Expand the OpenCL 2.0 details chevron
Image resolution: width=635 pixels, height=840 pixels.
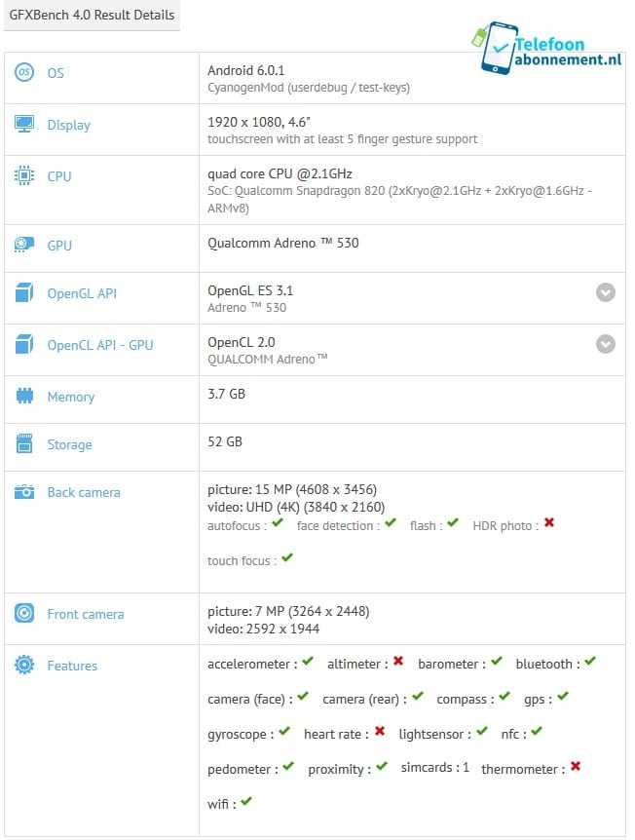(x=605, y=344)
